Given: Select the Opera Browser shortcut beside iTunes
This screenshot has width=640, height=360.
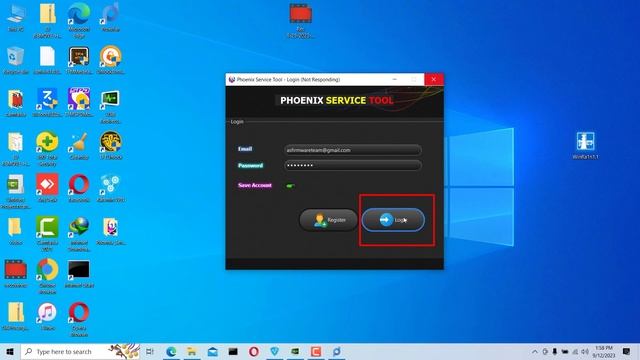Looking at the screenshot, I should (79, 319).
